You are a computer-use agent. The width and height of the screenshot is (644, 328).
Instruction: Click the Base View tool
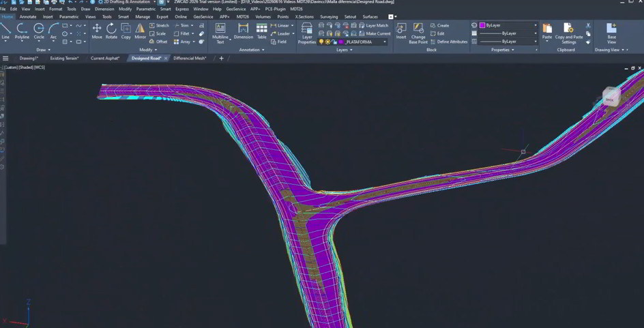tap(611, 33)
